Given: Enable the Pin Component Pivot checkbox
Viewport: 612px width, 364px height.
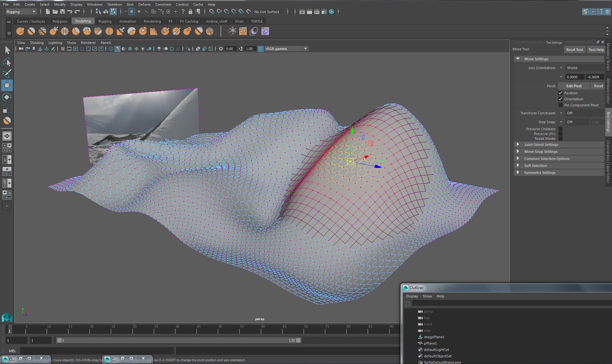Looking at the screenshot, I should [x=561, y=105].
